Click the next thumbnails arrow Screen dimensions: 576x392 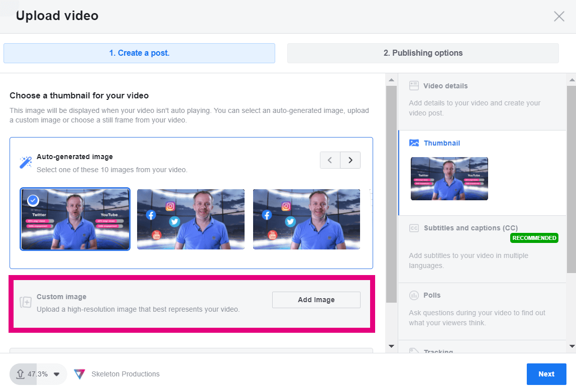coord(350,160)
